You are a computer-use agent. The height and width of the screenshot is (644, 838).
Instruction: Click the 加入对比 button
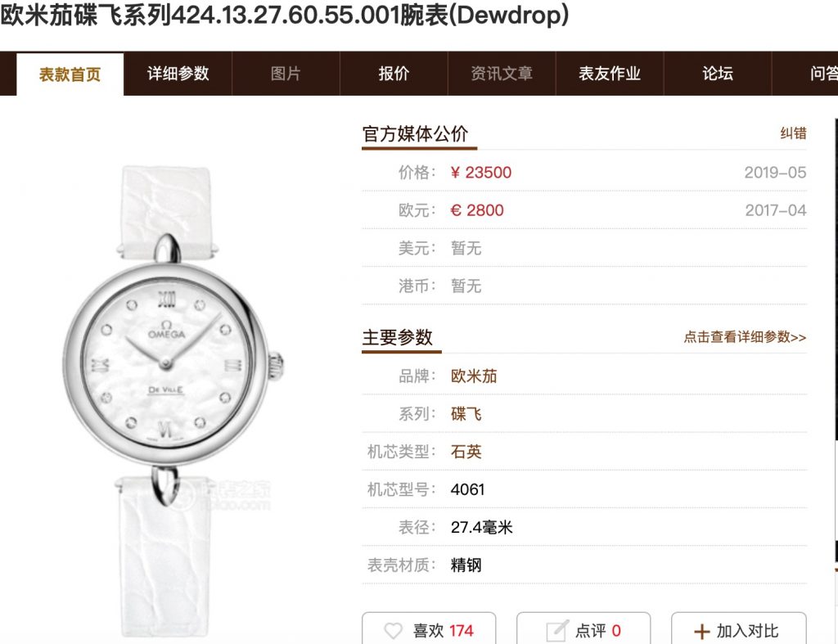(x=739, y=628)
